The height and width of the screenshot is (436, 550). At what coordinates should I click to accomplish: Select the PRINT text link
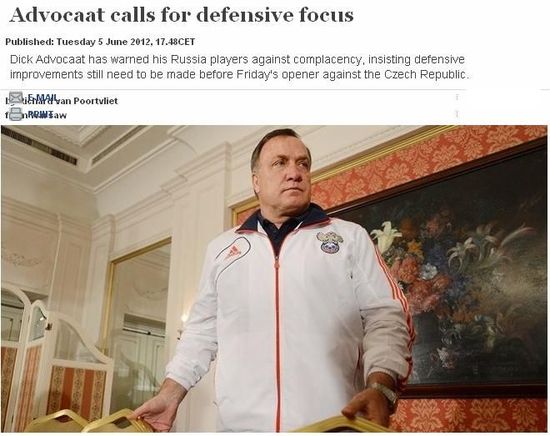click(40, 113)
